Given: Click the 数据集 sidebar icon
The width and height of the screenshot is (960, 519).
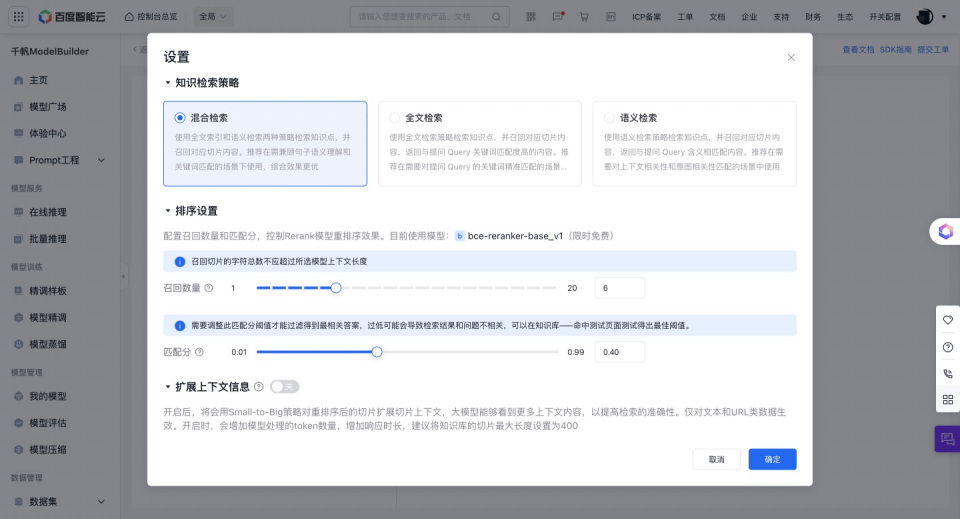Looking at the screenshot, I should tap(18, 502).
